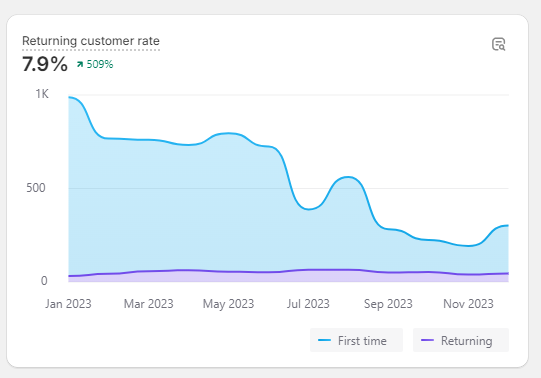
Task: Select the 7.9% rate value
Action: tap(45, 64)
